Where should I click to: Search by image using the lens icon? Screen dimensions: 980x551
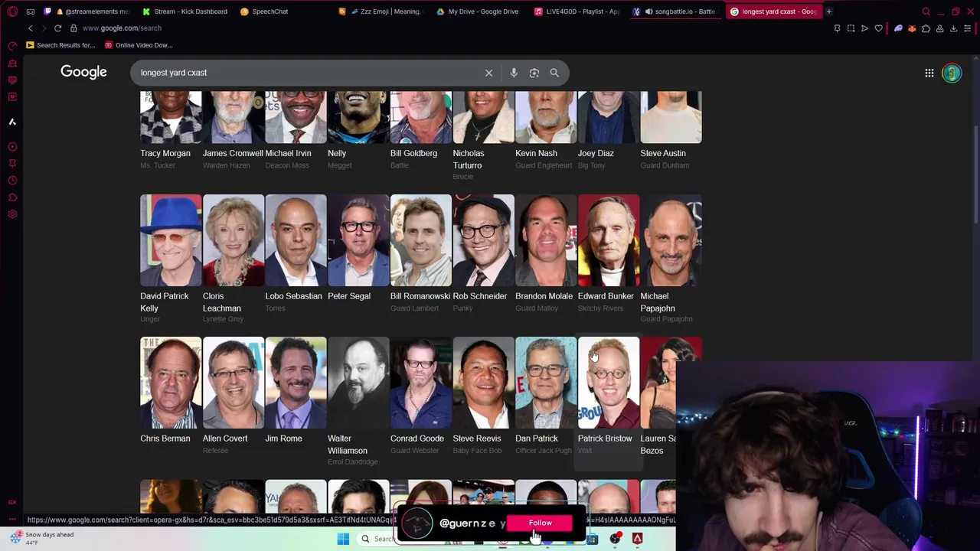click(x=534, y=73)
